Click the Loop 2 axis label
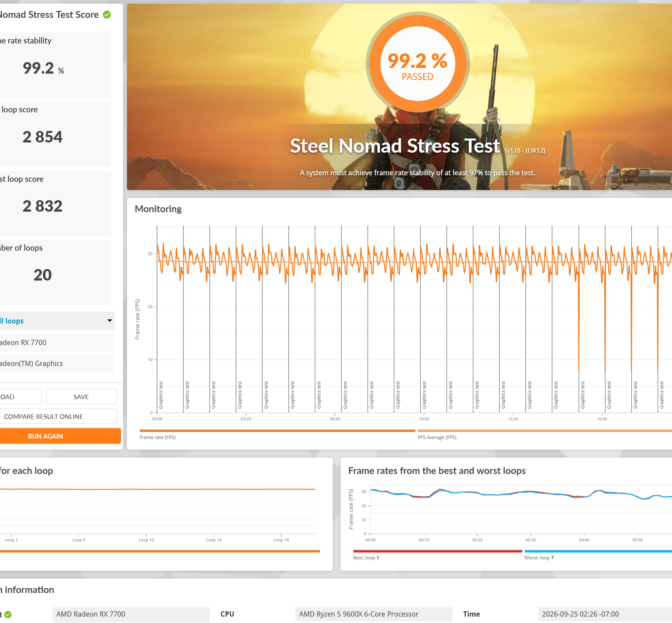 click(11, 540)
